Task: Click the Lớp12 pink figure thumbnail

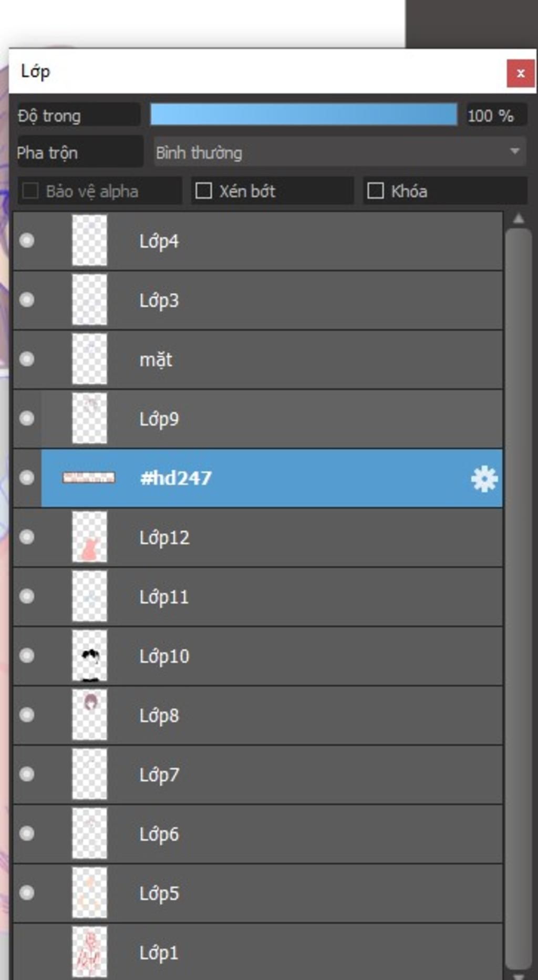Action: (89, 537)
